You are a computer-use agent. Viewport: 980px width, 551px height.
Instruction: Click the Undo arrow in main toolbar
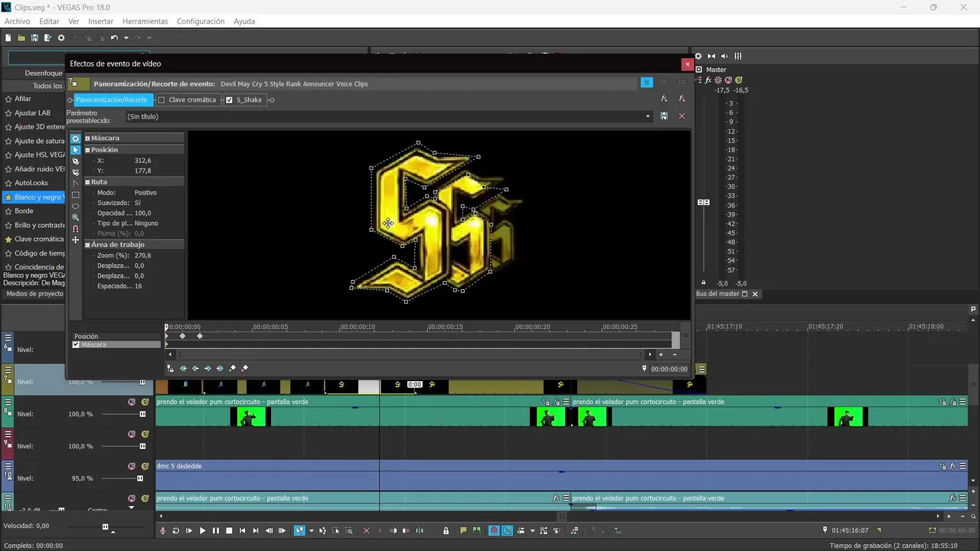click(114, 37)
